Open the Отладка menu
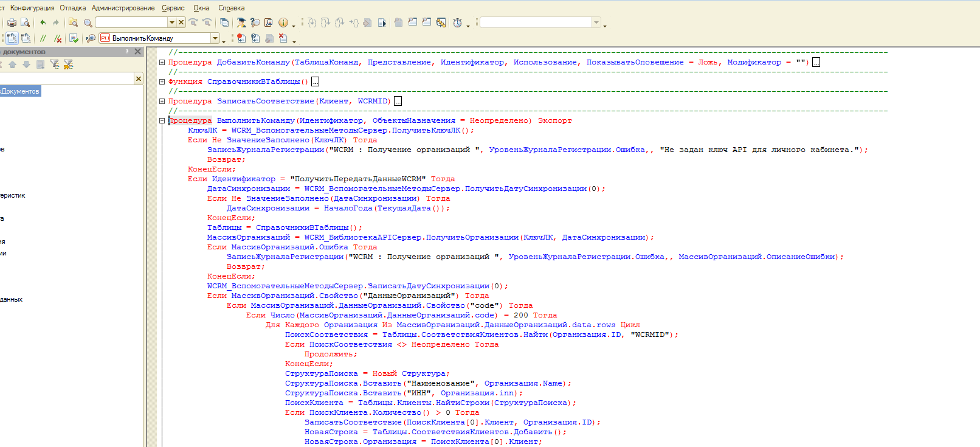This screenshot has height=447, width=980. (x=73, y=8)
